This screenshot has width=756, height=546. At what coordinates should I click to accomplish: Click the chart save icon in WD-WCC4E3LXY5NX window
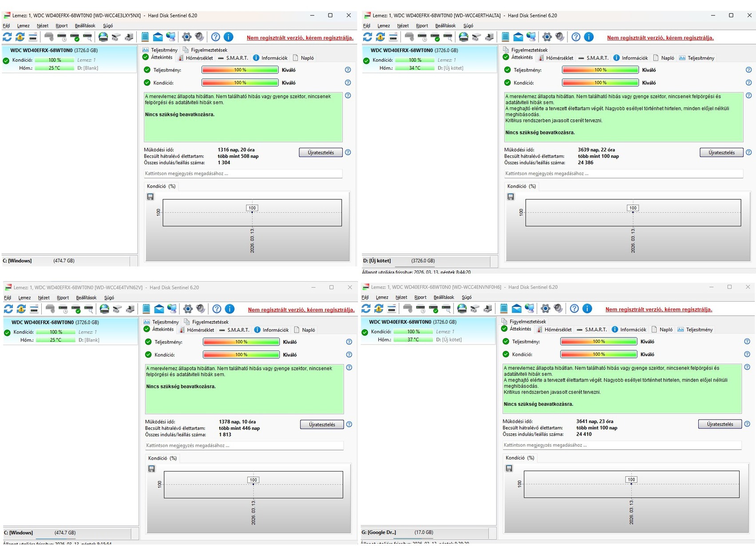pyautogui.click(x=150, y=197)
